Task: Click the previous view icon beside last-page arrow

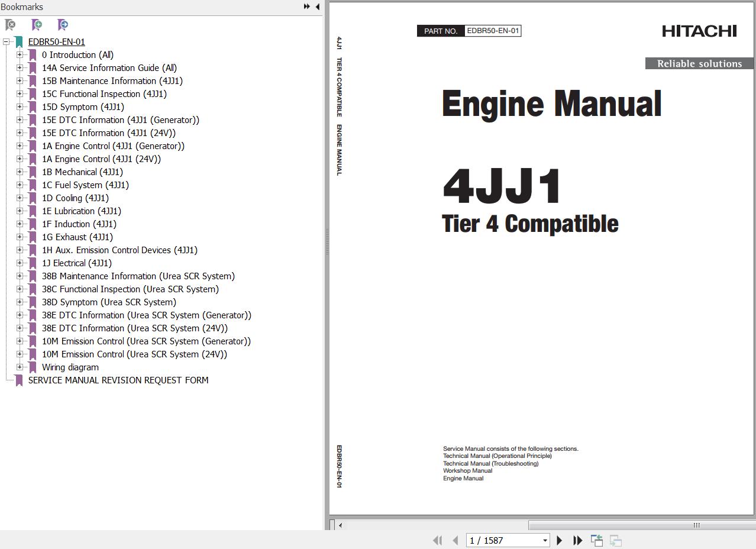Action: [597, 540]
